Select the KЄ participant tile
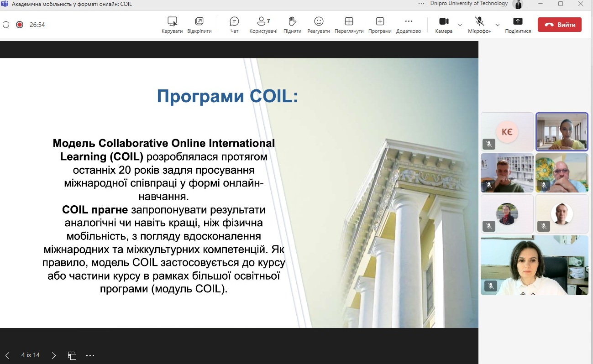This screenshot has width=593, height=364. [x=507, y=131]
